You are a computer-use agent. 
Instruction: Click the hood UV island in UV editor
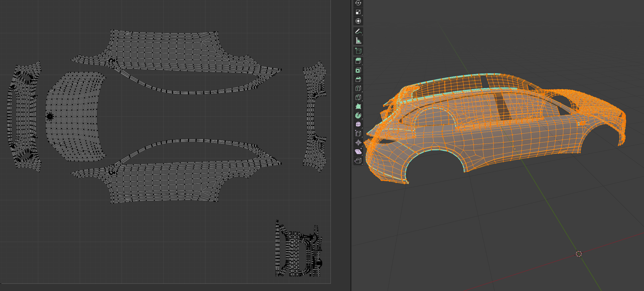[75, 117]
